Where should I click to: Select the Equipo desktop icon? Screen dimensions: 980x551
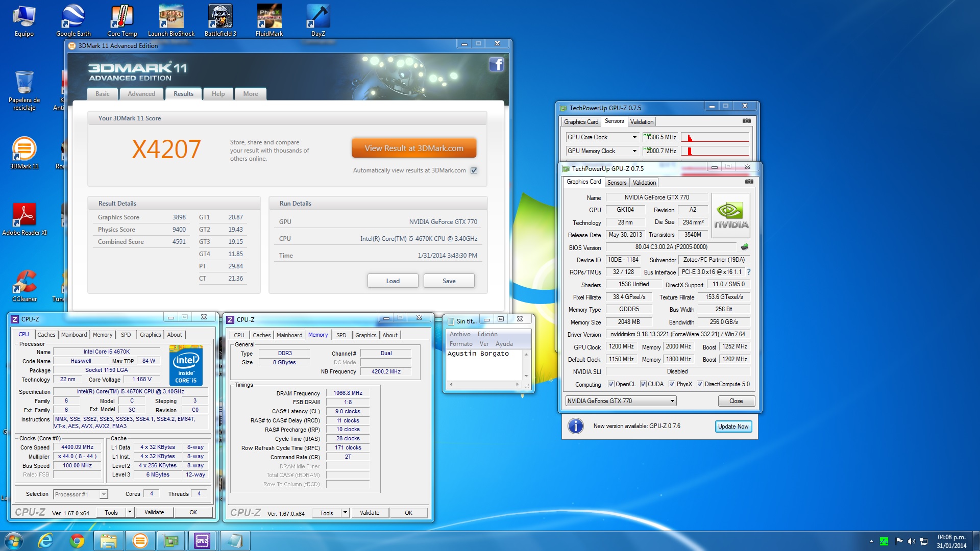(x=24, y=20)
